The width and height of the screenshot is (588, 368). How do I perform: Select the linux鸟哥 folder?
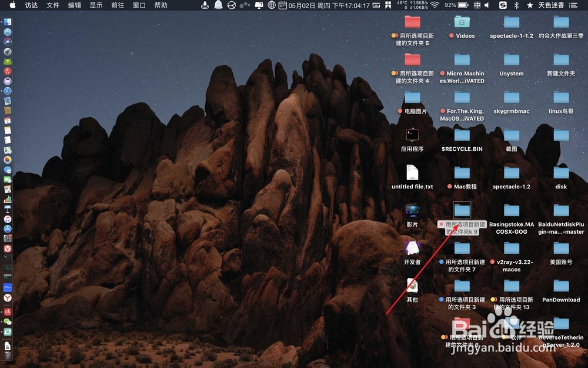(561, 102)
